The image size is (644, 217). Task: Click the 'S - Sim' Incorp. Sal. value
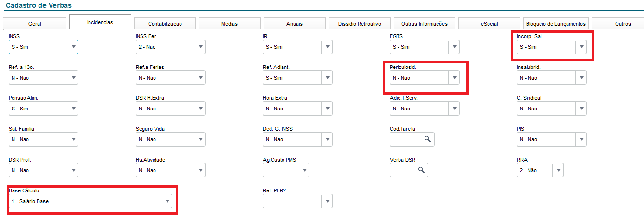tap(528, 47)
